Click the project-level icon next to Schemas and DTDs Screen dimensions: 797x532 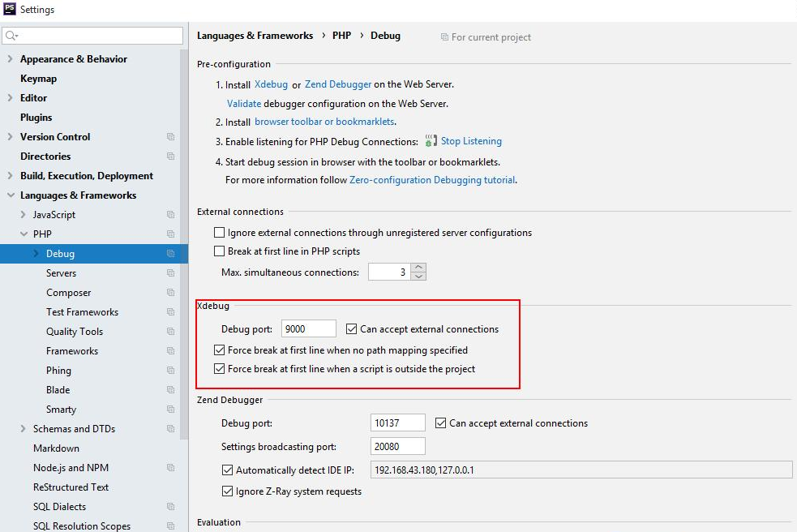click(171, 429)
